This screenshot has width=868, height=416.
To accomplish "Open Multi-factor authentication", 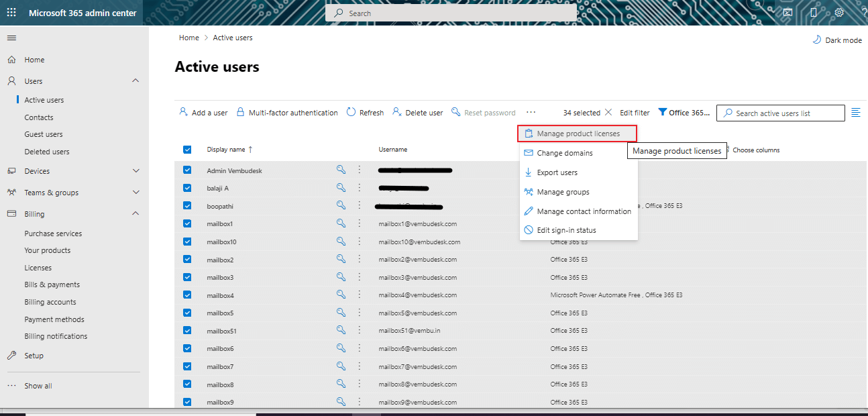I will coord(287,113).
